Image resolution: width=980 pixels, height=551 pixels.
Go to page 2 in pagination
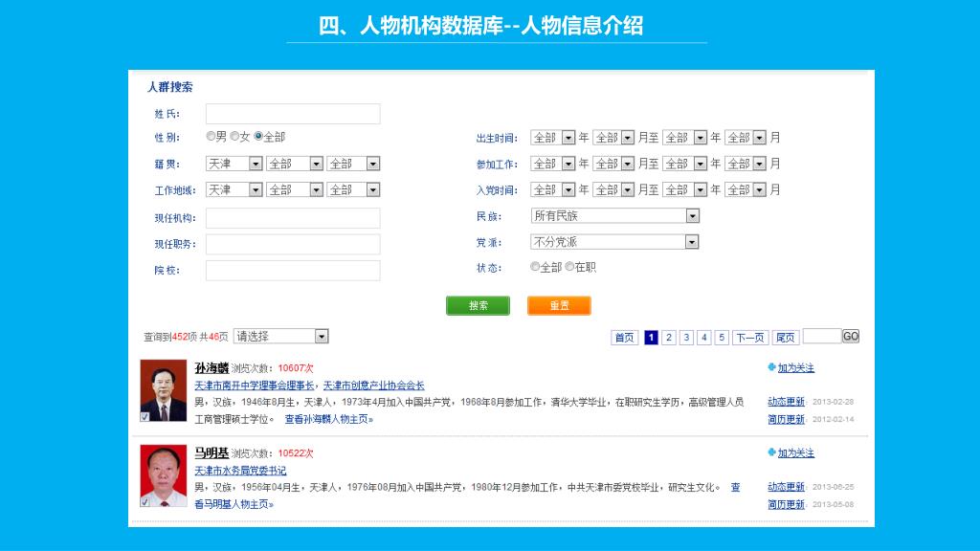[669, 337]
